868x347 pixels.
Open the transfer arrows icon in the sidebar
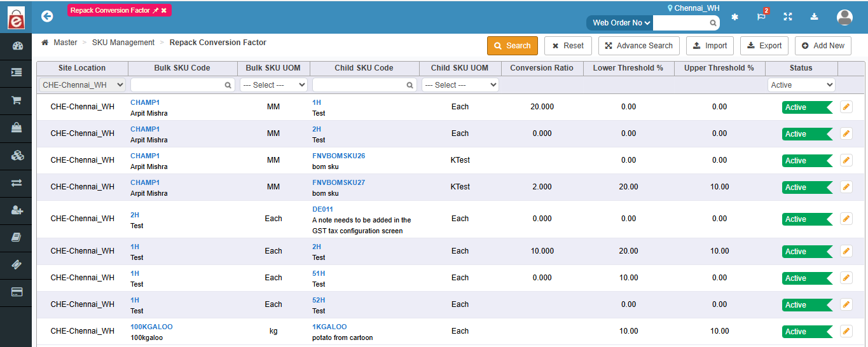click(x=17, y=182)
